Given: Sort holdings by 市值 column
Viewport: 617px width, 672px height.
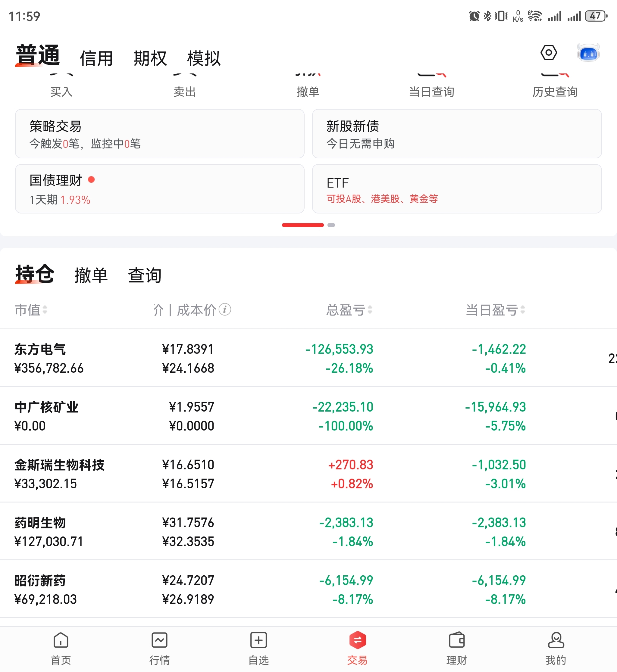Looking at the screenshot, I should tap(31, 310).
